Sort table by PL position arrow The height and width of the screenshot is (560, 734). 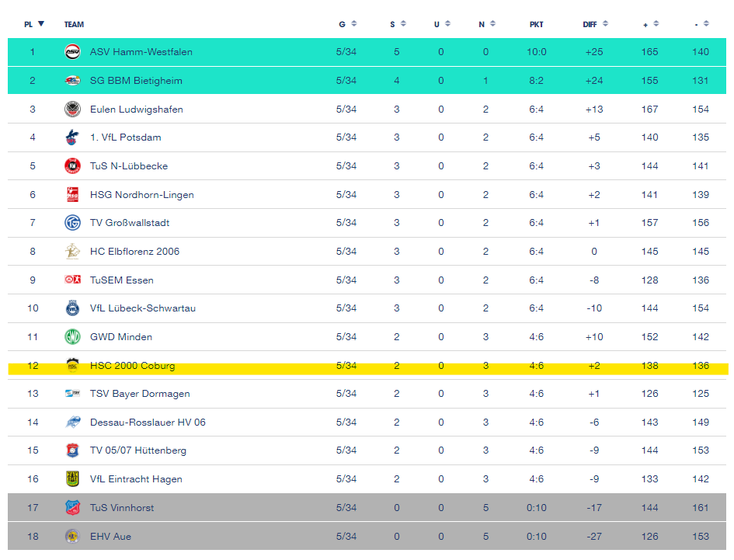click(41, 24)
